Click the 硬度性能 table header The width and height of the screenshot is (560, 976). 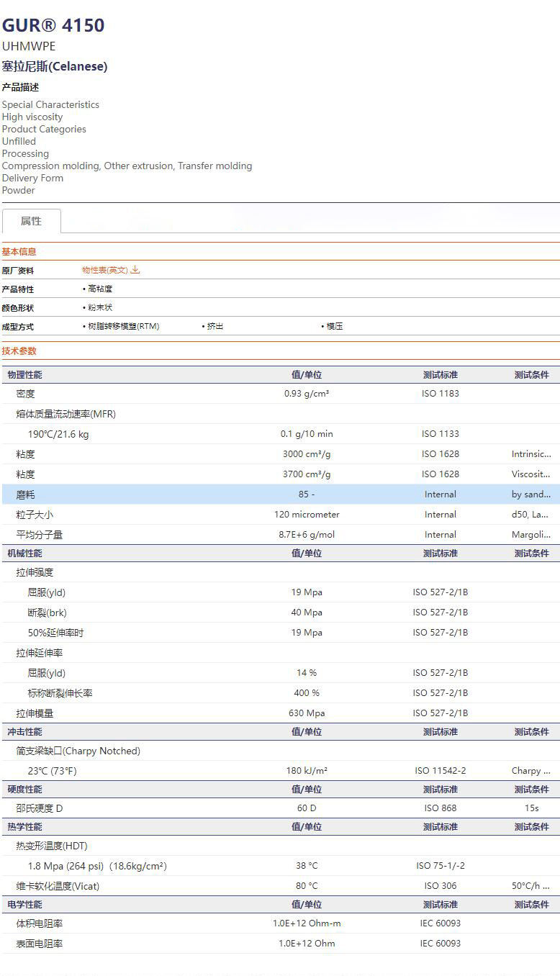click(x=24, y=790)
